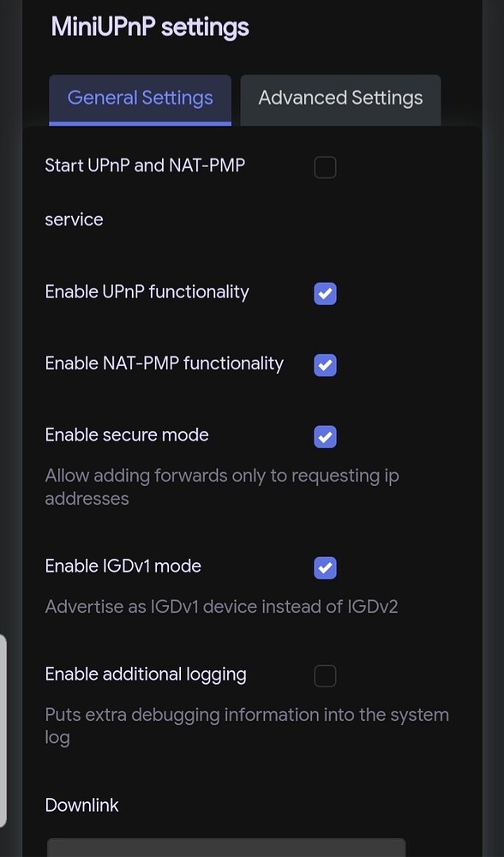Check the Enable additional logging box
504x857 pixels.
click(x=325, y=675)
